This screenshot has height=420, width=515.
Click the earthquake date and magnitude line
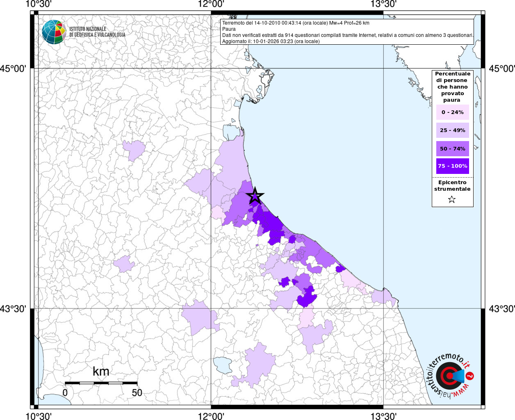(x=296, y=23)
